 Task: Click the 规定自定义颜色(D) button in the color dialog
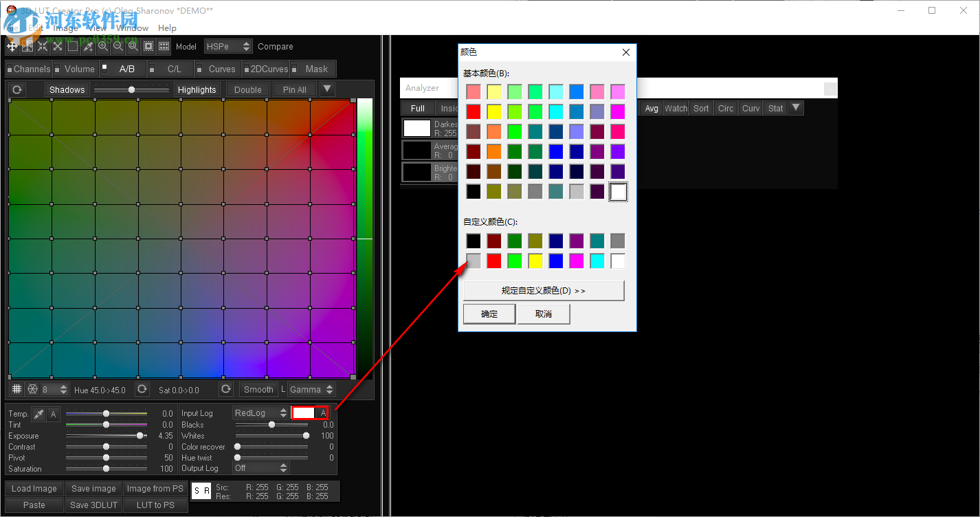545,290
